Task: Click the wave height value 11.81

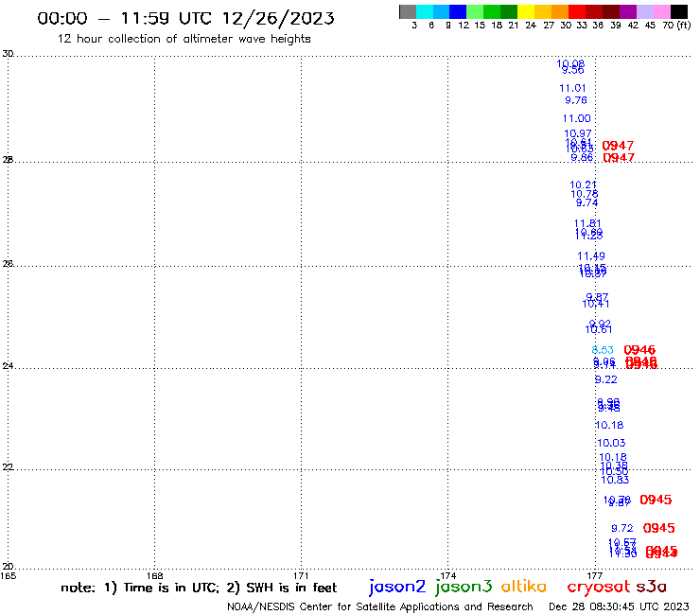Action: [587, 223]
